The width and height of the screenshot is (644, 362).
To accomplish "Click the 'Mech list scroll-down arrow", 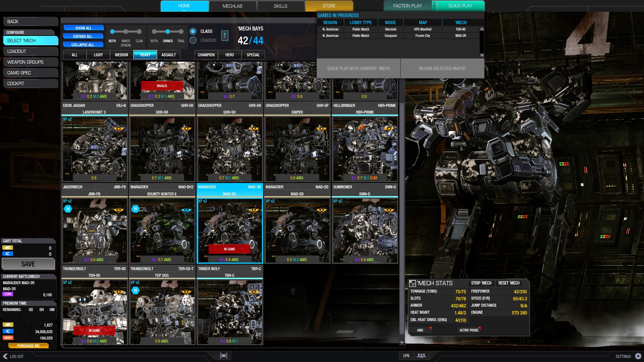I will click(x=402, y=343).
